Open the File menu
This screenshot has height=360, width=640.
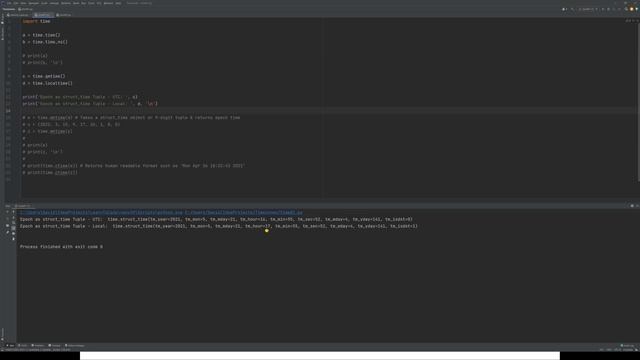(x=9, y=3)
